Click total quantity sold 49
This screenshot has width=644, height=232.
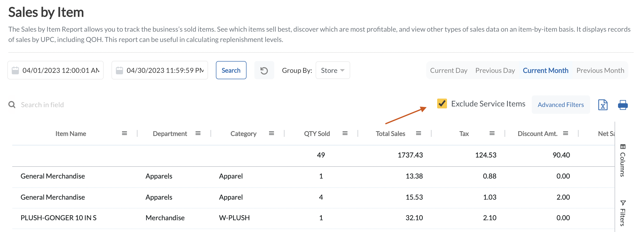(x=321, y=155)
